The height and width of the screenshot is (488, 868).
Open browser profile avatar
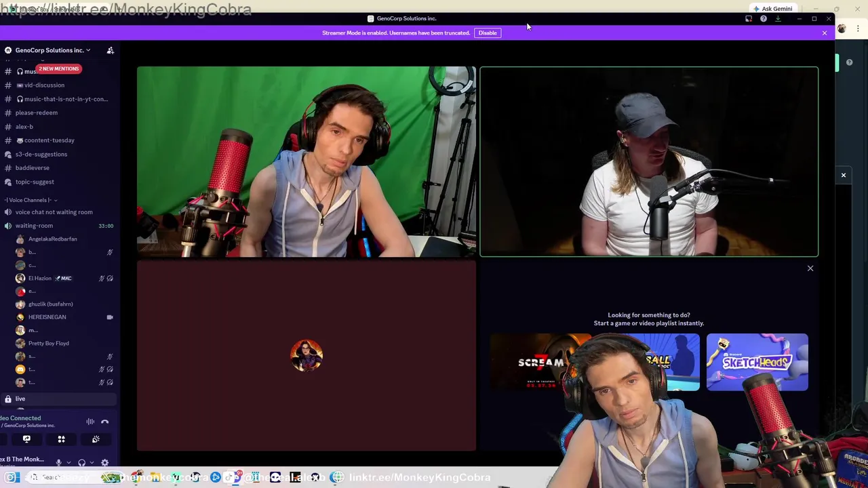(842, 28)
